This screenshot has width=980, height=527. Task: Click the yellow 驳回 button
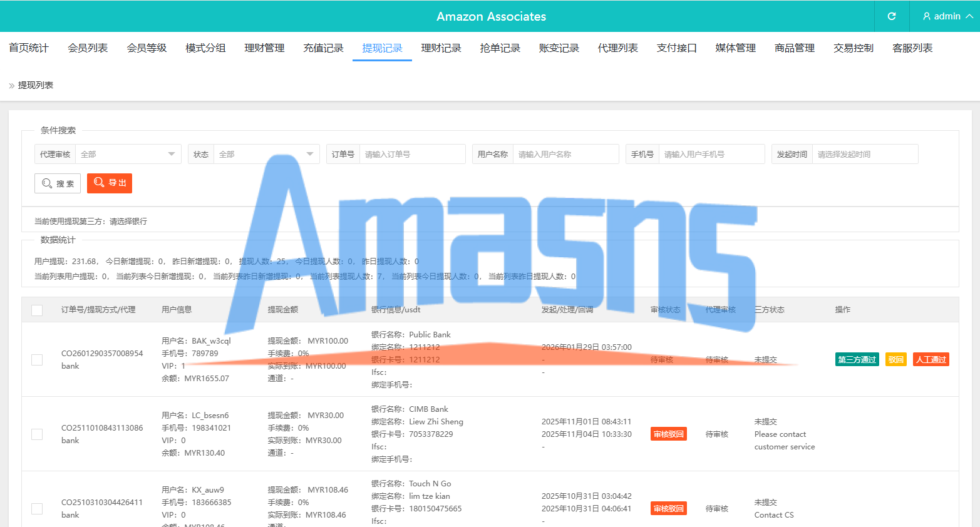tap(895, 359)
